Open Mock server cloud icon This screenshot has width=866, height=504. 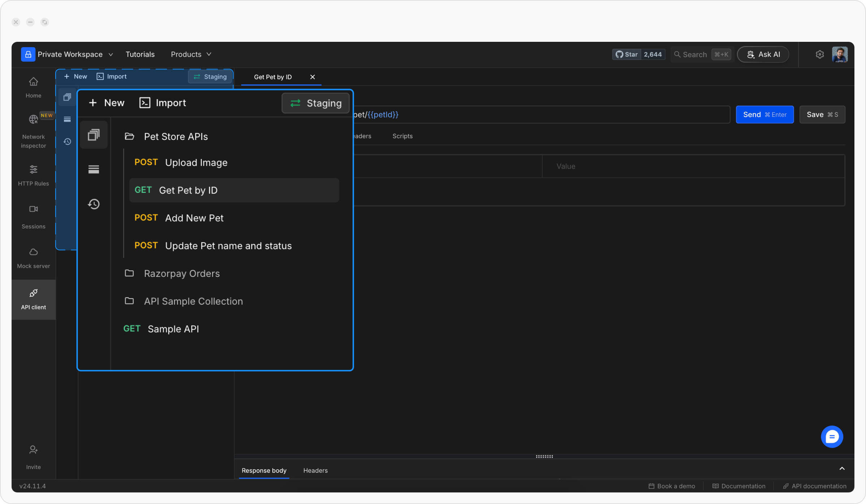(33, 252)
